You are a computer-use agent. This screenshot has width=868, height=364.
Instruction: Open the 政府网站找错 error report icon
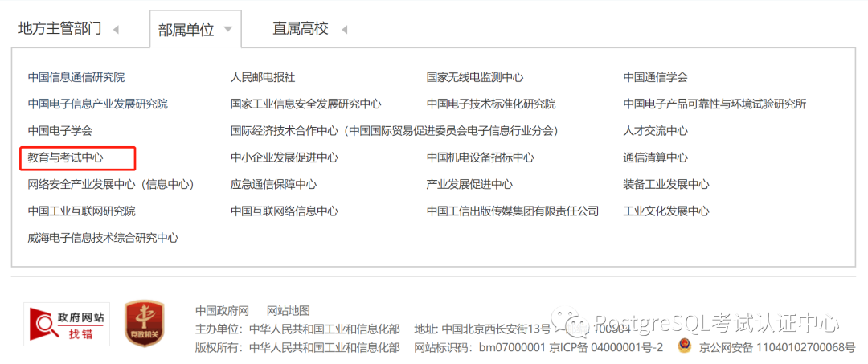click(67, 324)
